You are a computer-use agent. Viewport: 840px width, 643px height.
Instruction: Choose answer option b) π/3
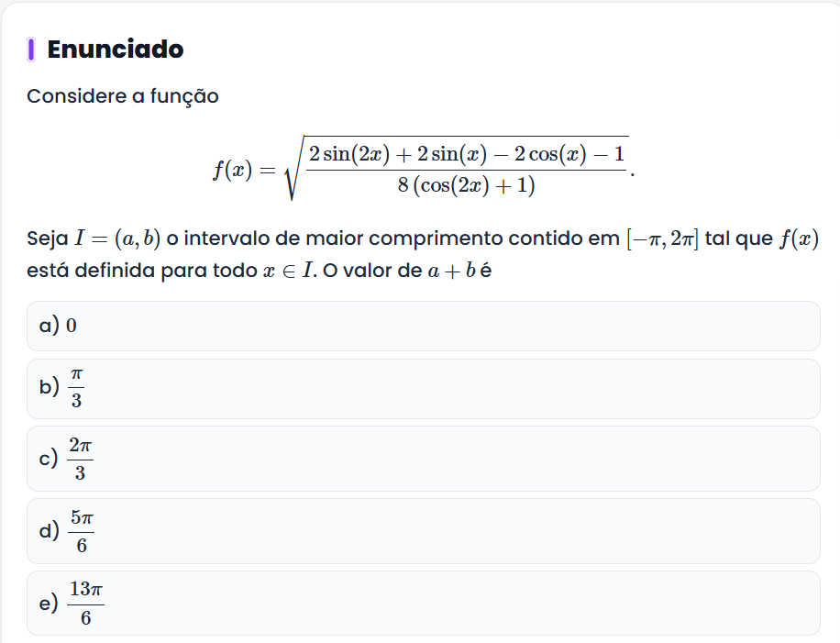pyautogui.click(x=423, y=389)
